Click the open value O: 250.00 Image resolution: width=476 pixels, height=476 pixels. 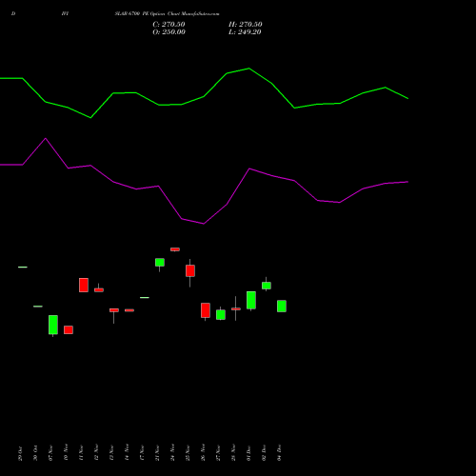click(169, 32)
